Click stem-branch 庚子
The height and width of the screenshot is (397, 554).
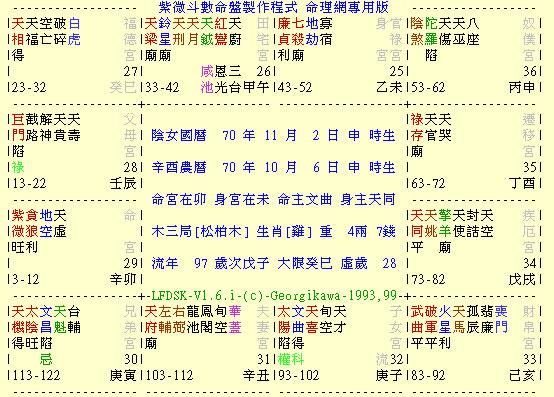389,375
